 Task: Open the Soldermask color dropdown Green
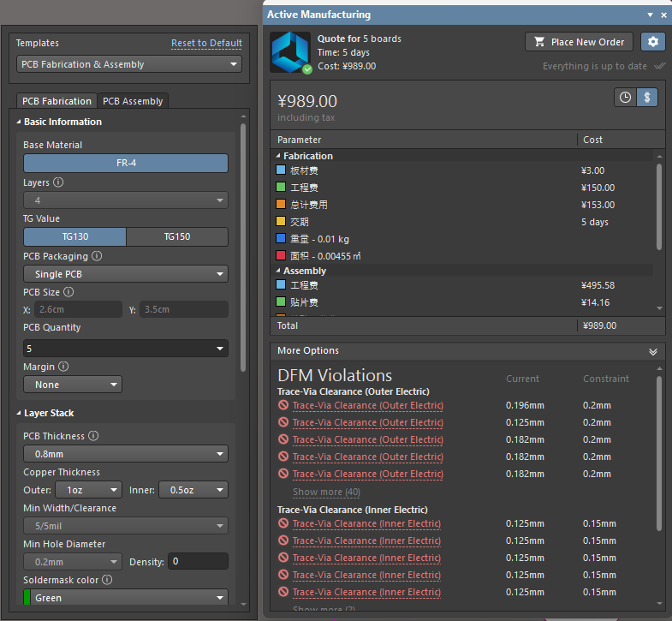coord(126,597)
